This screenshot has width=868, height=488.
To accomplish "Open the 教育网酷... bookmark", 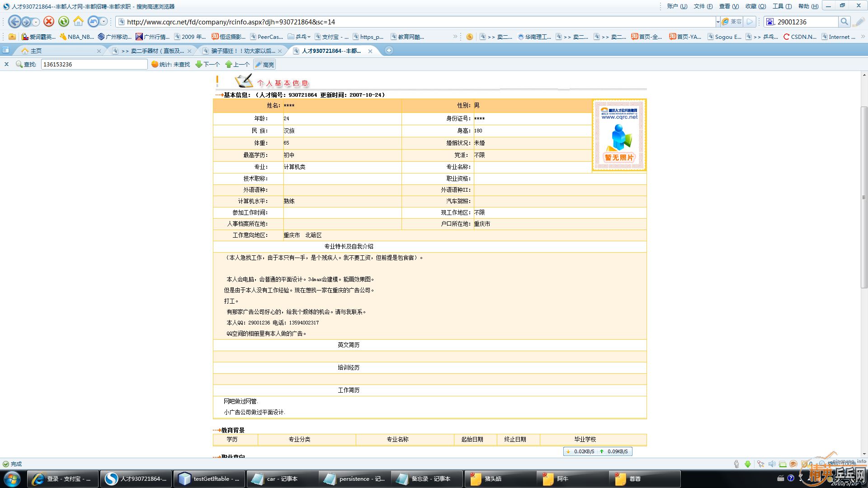I will [407, 37].
